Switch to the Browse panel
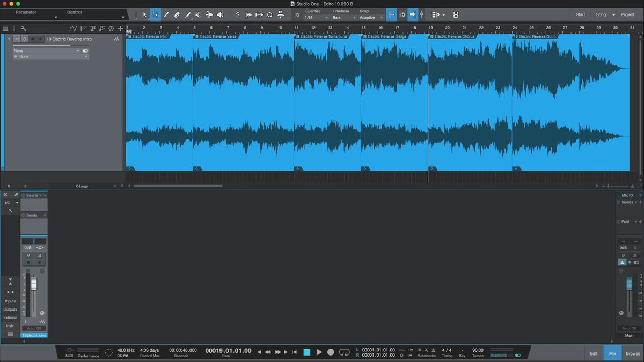Viewport: 644px width, 362px height. tap(633, 353)
